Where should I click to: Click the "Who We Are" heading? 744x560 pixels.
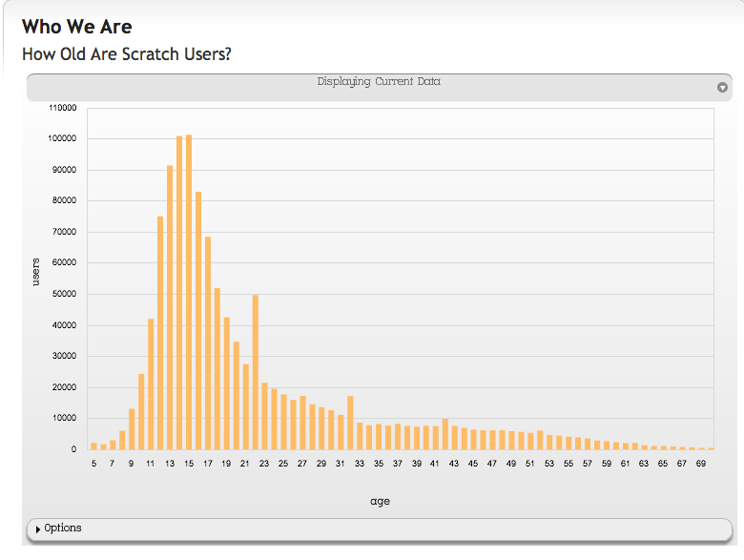pyautogui.click(x=76, y=26)
